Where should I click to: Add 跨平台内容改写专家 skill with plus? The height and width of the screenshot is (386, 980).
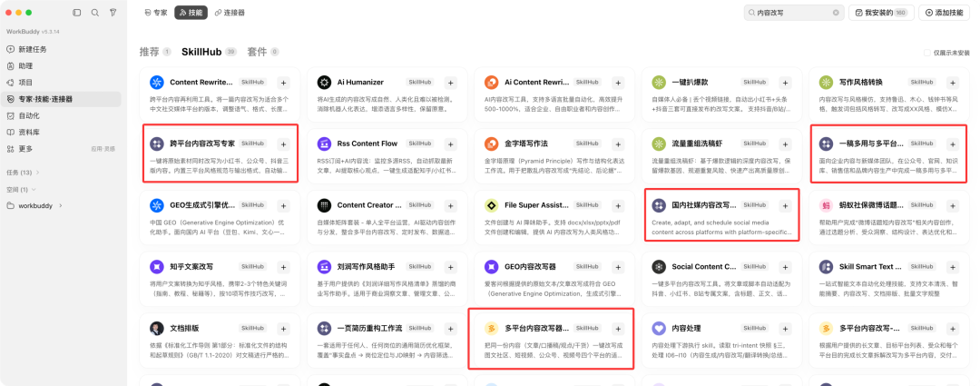[283, 144]
